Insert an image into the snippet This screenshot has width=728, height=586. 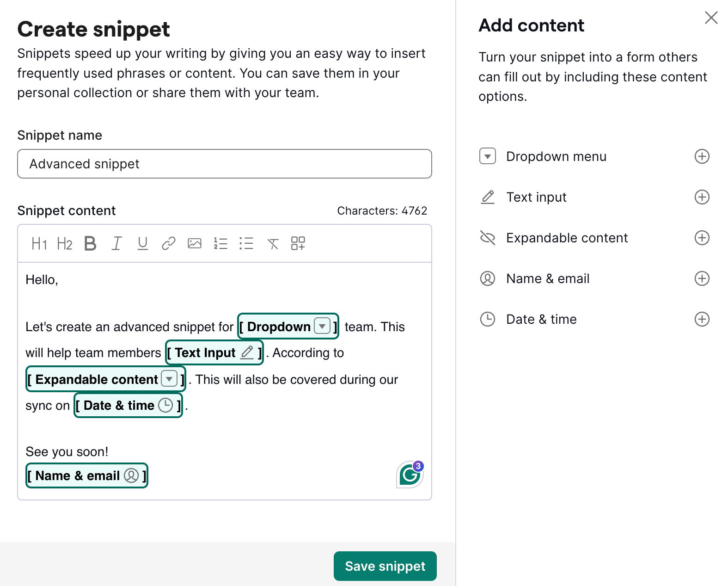[195, 243]
